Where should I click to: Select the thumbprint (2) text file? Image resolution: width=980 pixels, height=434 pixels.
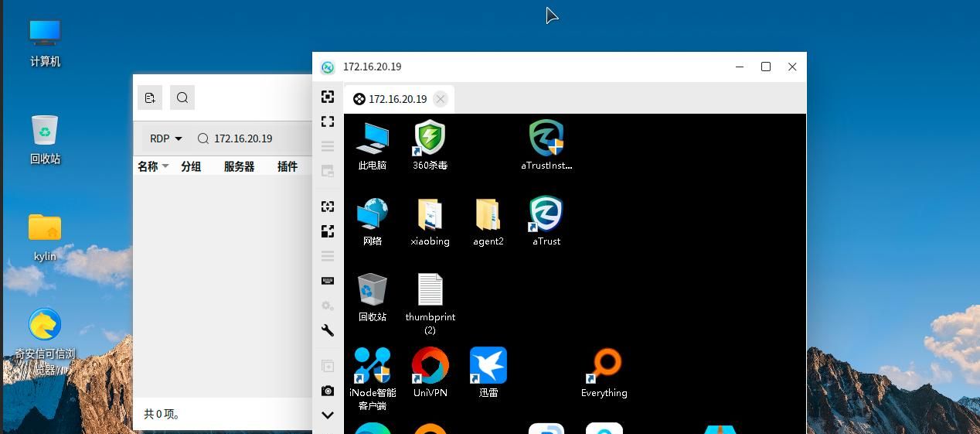430,303
